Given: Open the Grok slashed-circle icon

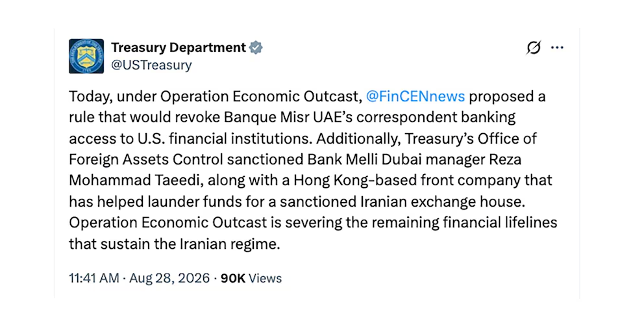Looking at the screenshot, I should 534,47.
